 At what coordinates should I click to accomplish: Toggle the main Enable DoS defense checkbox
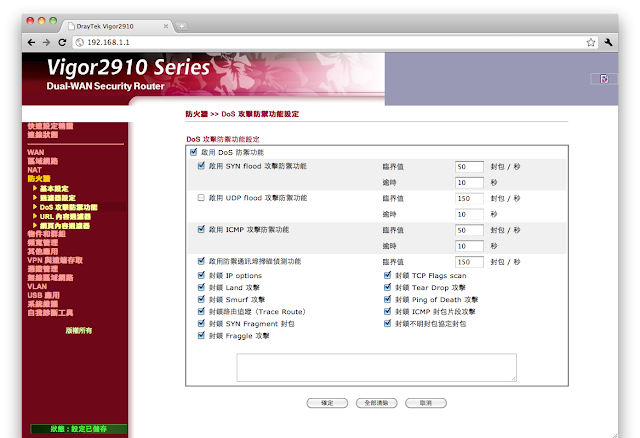point(193,152)
